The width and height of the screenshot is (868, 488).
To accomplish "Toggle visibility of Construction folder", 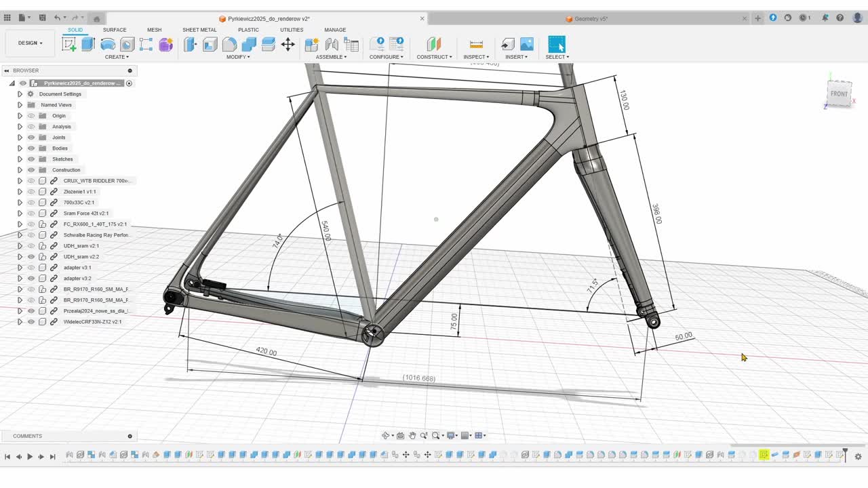I will (x=31, y=170).
